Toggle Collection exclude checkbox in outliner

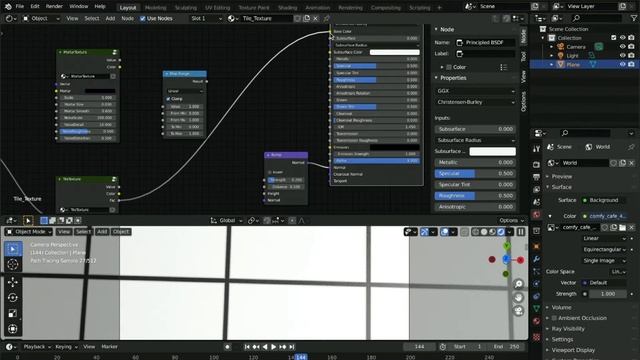pos(613,38)
